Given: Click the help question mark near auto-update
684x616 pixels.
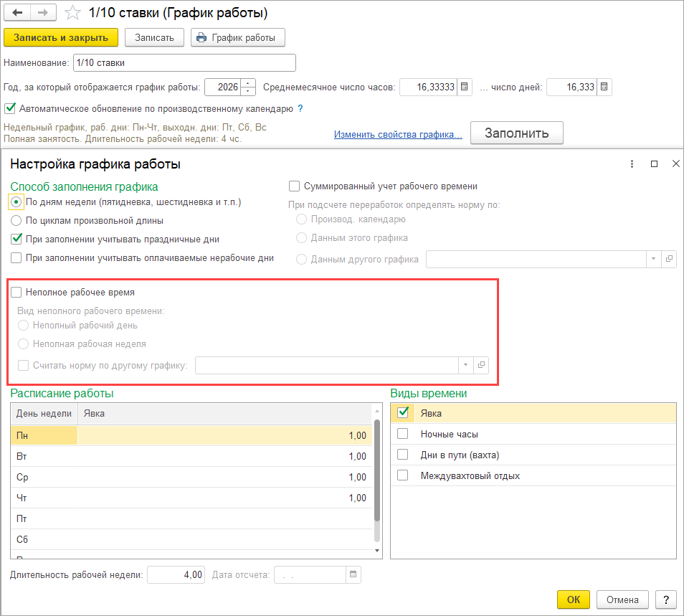Looking at the screenshot, I should pos(300,109).
